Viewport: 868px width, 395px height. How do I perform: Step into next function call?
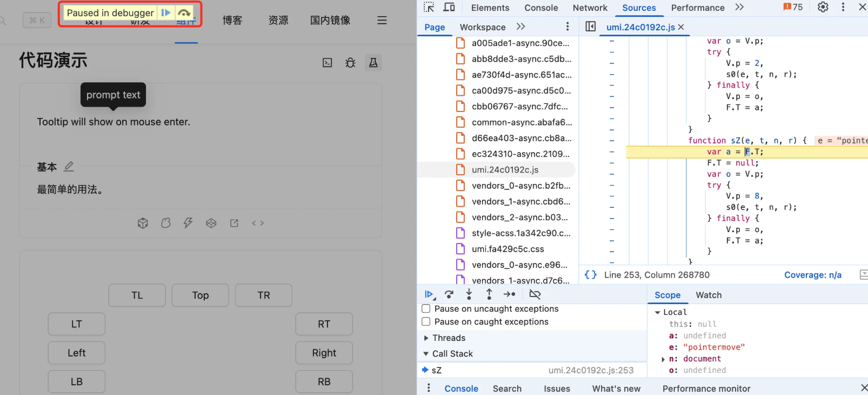point(469,294)
